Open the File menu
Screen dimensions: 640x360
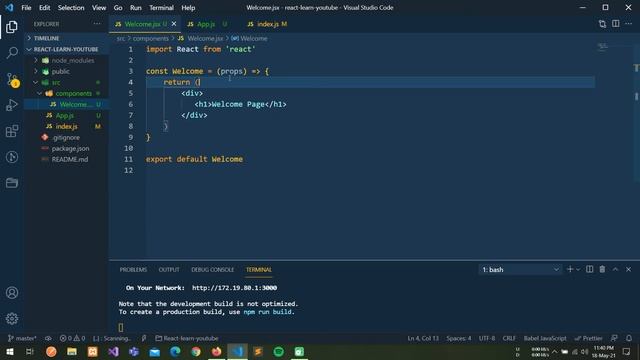click(x=26, y=7)
